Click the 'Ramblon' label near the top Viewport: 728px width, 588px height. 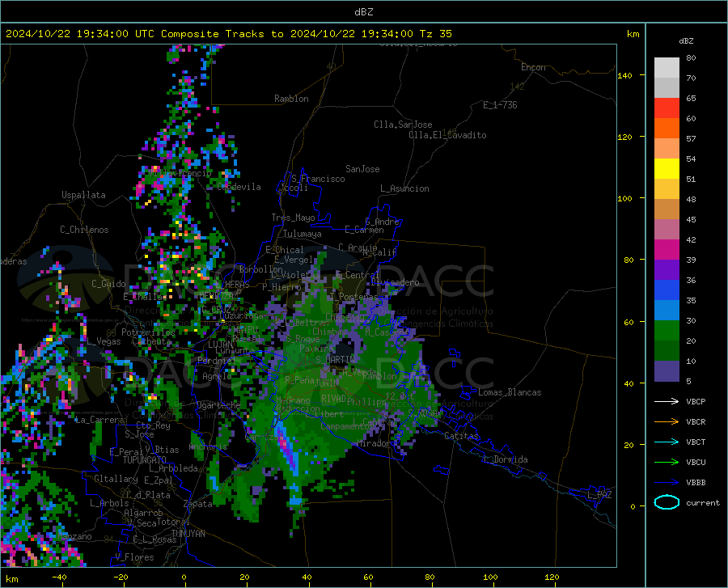[x=291, y=99]
